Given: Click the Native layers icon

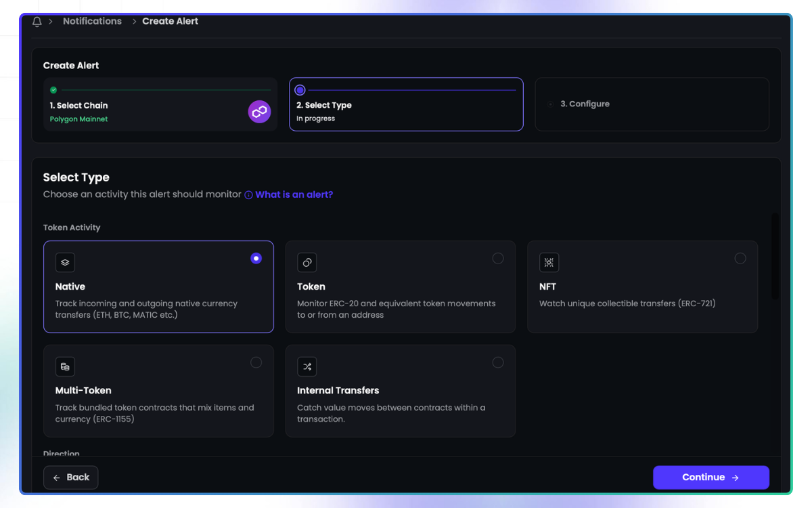Looking at the screenshot, I should (65, 262).
